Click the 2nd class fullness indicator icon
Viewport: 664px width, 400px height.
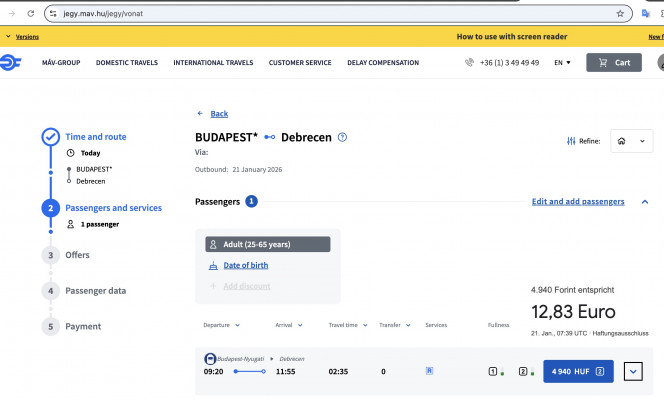522,371
